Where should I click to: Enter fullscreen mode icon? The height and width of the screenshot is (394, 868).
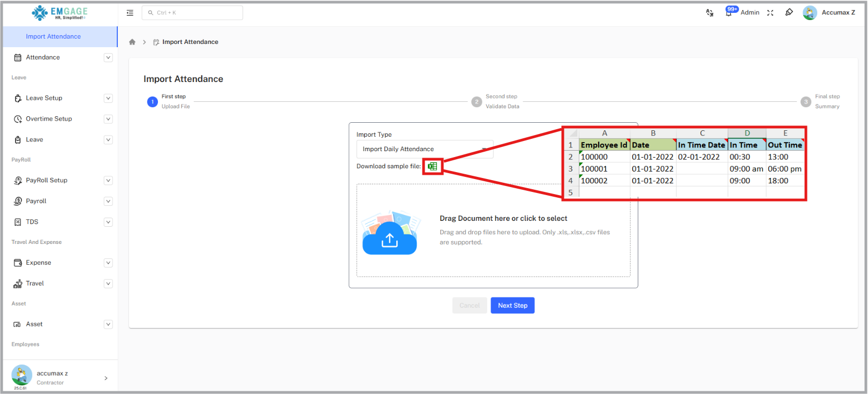coord(770,13)
